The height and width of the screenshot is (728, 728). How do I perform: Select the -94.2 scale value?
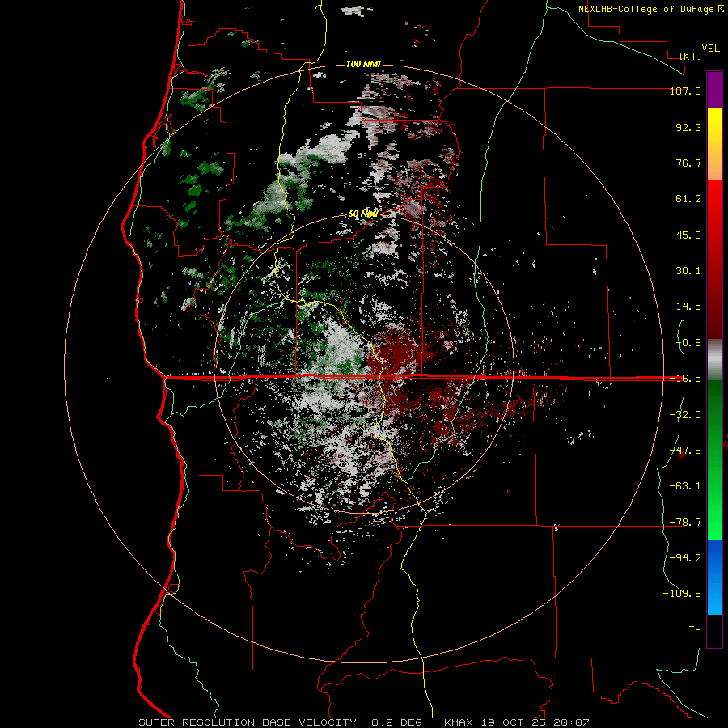(x=685, y=557)
